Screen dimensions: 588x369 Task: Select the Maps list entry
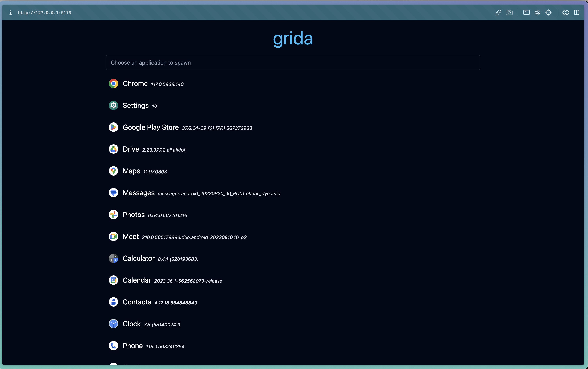[131, 171]
